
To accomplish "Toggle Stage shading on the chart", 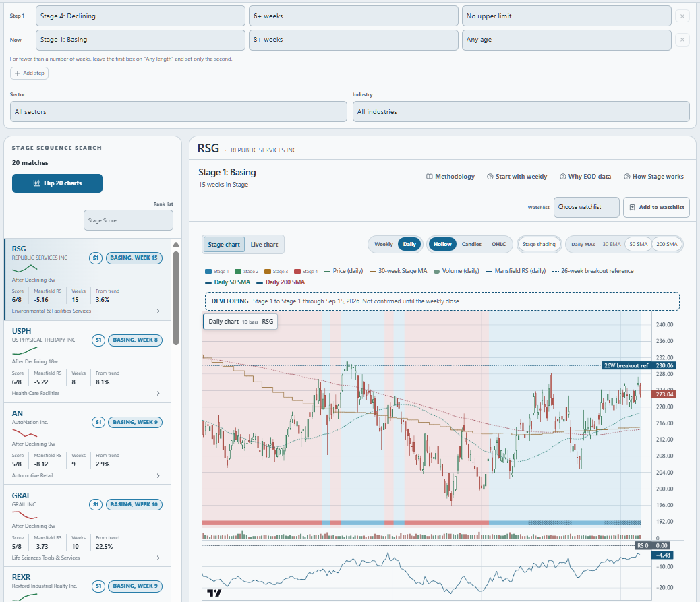I will click(x=539, y=244).
